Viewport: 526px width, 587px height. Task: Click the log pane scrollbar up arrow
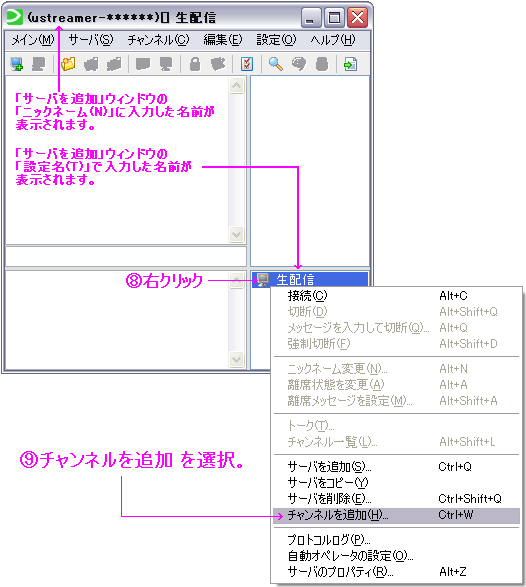[x=237, y=86]
